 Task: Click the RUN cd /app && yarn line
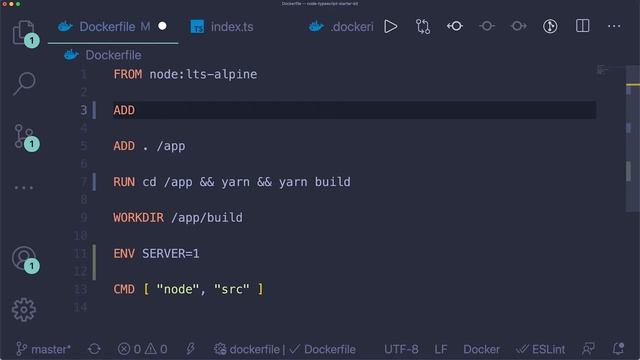click(x=231, y=182)
